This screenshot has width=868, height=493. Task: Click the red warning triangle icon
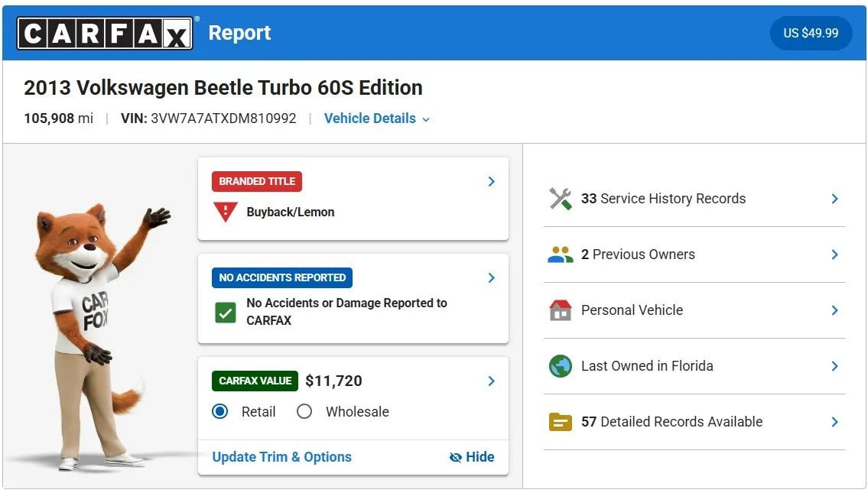(226, 212)
